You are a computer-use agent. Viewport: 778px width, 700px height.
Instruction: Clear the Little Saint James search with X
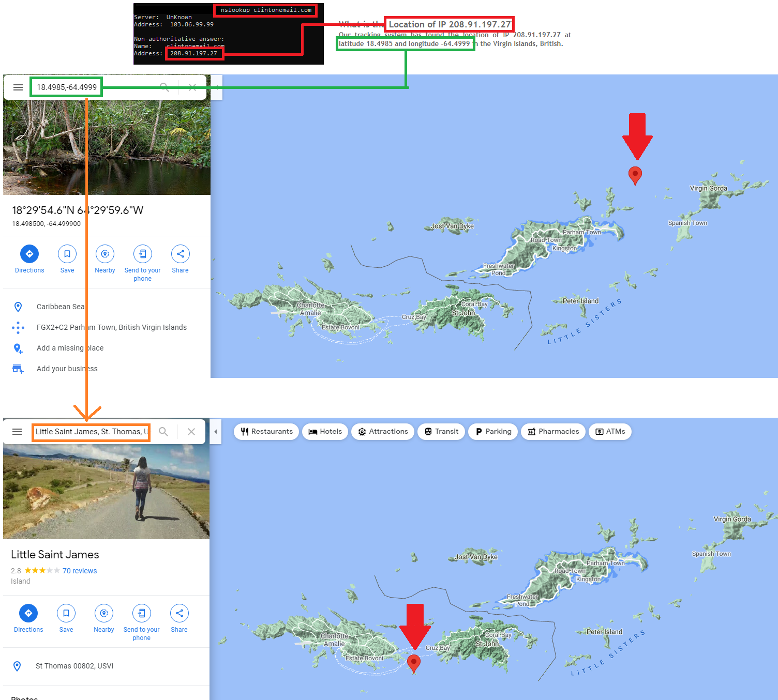(x=191, y=432)
